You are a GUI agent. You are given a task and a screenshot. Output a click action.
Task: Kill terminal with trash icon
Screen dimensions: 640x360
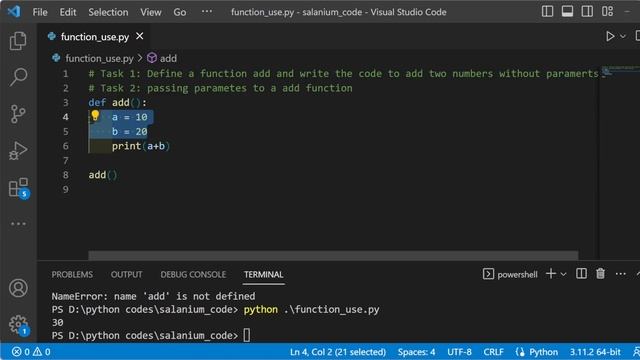pos(600,273)
